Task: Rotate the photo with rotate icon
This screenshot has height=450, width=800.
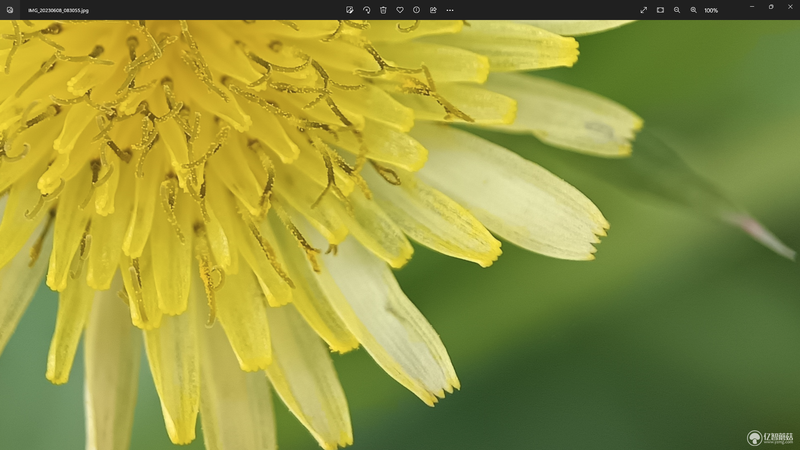Action: coord(366,10)
